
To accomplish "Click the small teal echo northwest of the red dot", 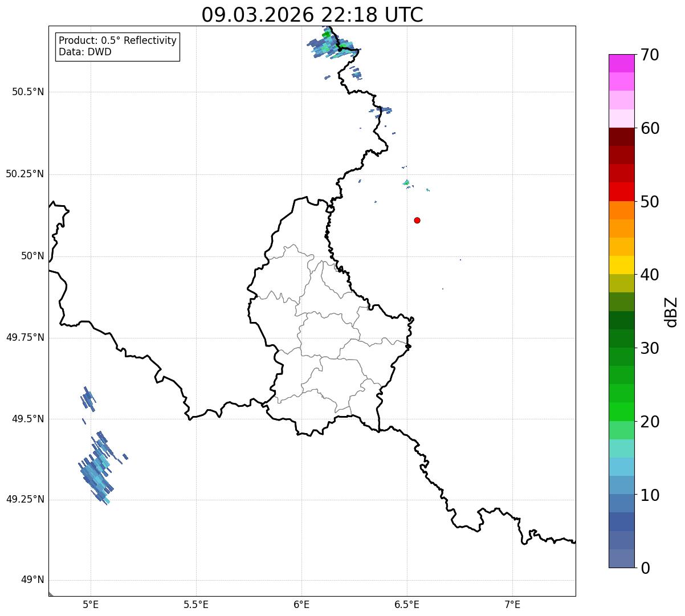I will [406, 183].
